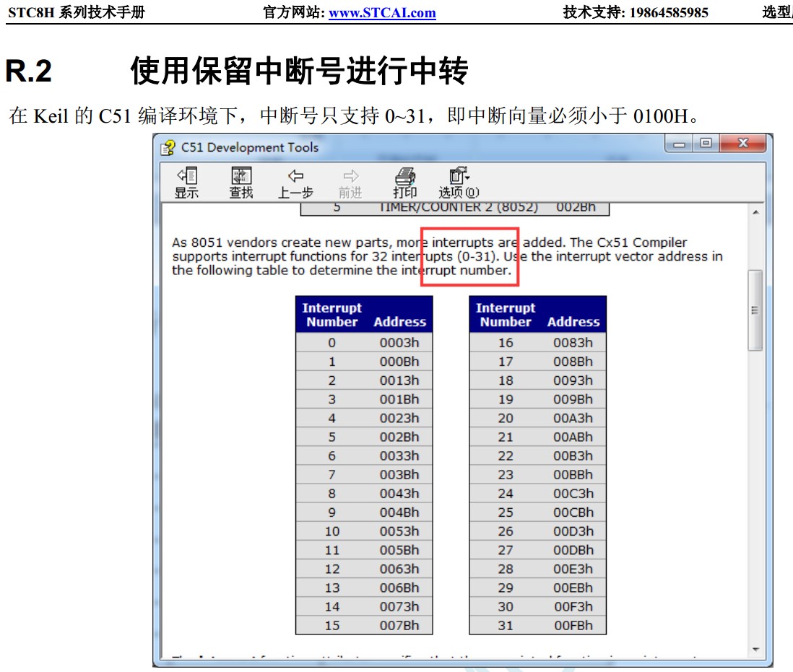
Task: Open the 选项(O) options menu
Action: tap(459, 183)
